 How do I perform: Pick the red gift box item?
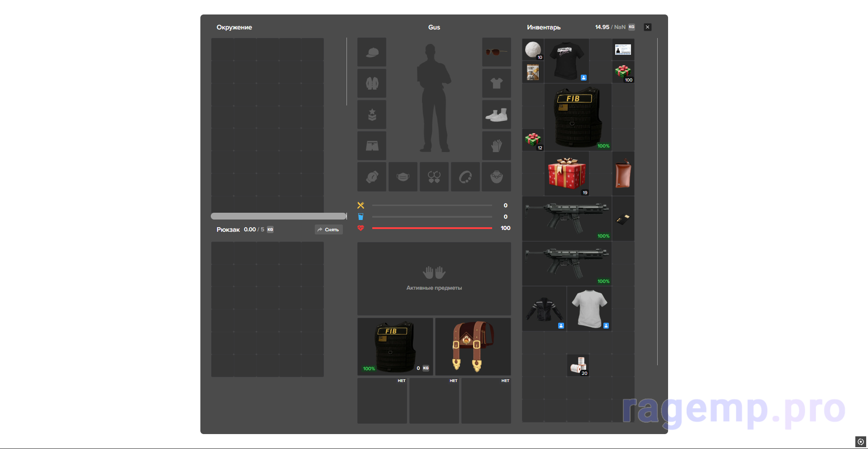(567, 173)
